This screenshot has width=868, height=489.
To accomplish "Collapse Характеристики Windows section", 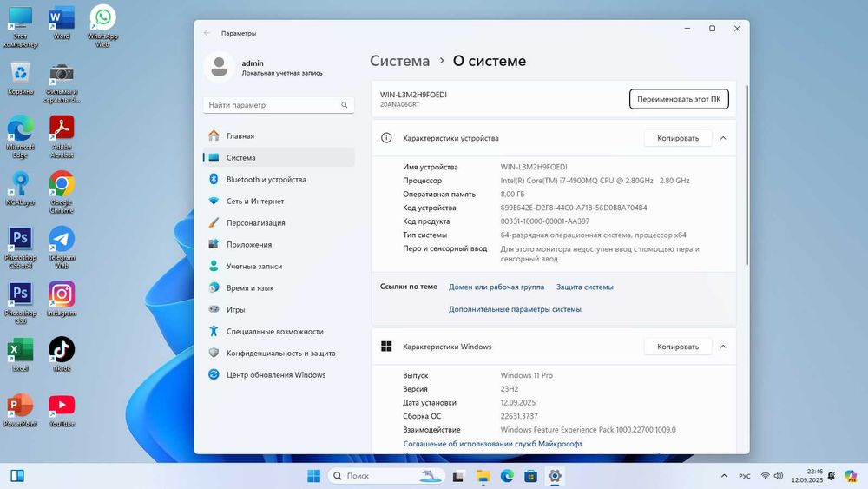I will (723, 346).
